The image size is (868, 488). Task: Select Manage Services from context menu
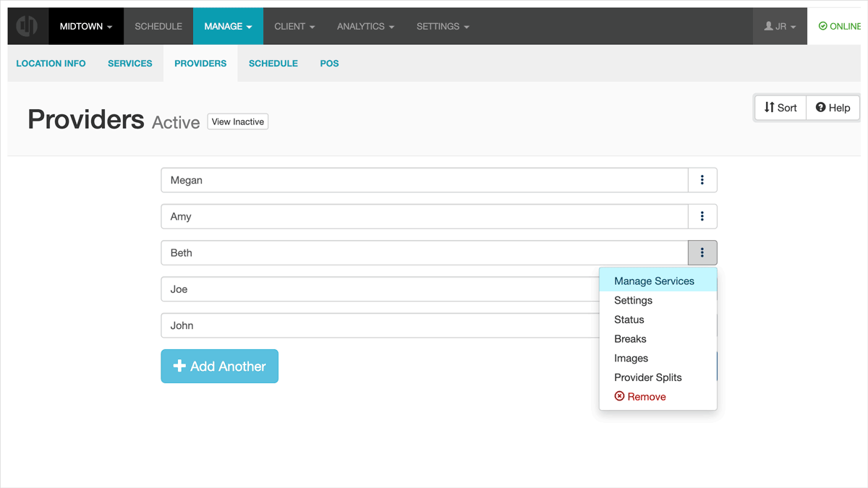654,281
